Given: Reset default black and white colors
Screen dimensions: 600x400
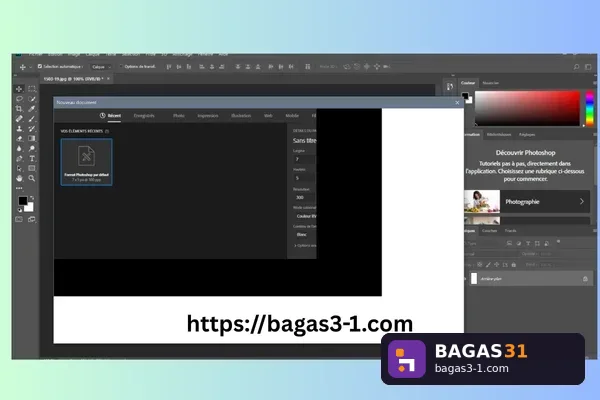Looking at the screenshot, I should [x=20, y=210].
